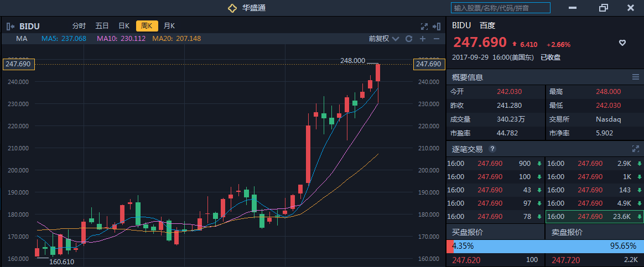
Task: Zoom out the chart with minus icon
Action: pyautogui.click(x=437, y=39)
